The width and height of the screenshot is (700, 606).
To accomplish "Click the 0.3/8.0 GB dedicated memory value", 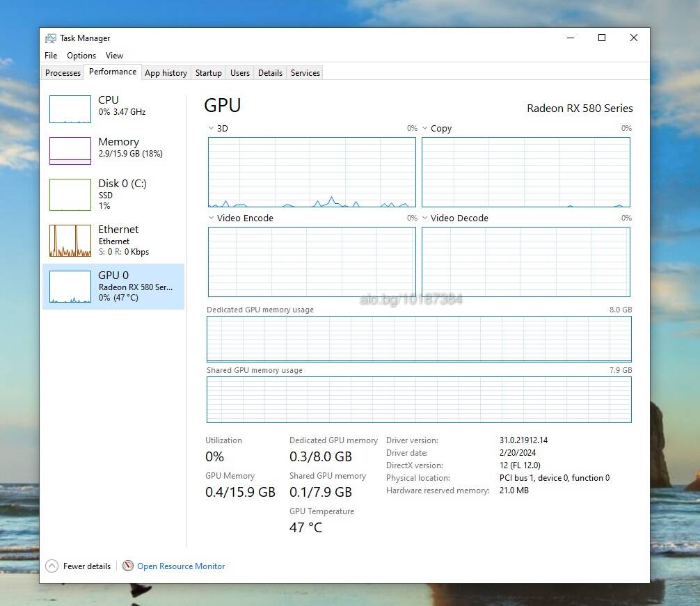I will tap(321, 456).
